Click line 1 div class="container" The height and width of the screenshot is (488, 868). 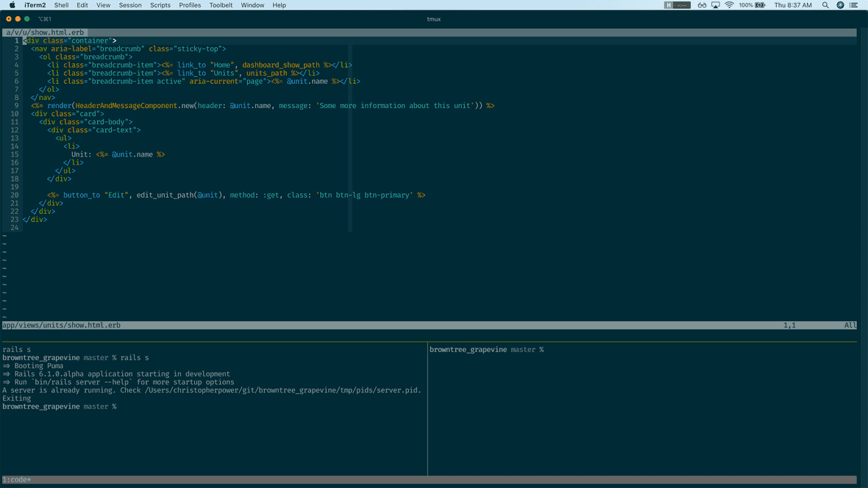pos(70,40)
